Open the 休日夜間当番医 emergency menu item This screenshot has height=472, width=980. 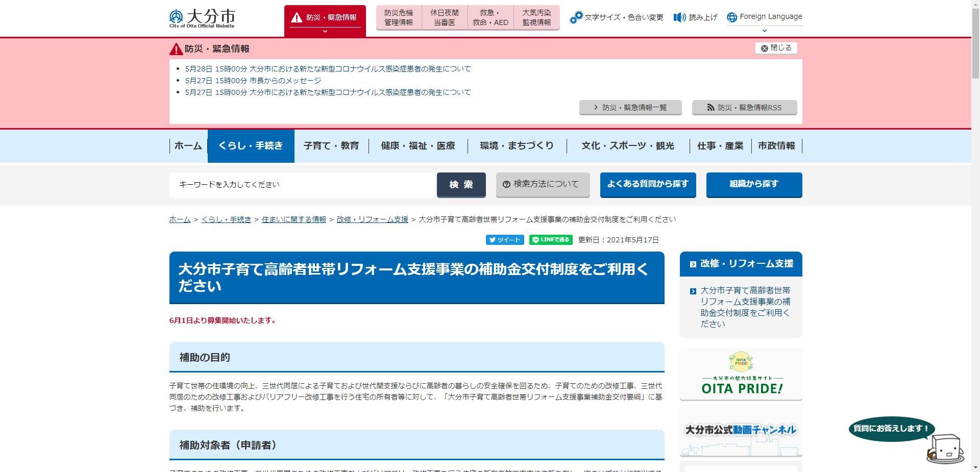pos(444,17)
